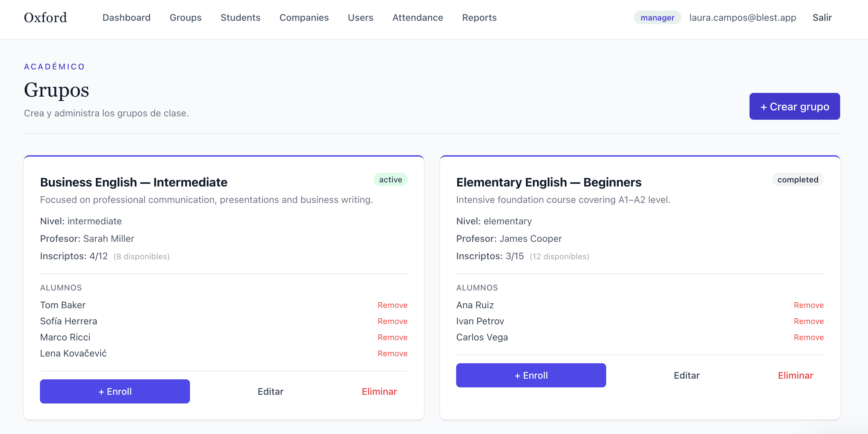Click student name Tom Baker

pos(63,305)
